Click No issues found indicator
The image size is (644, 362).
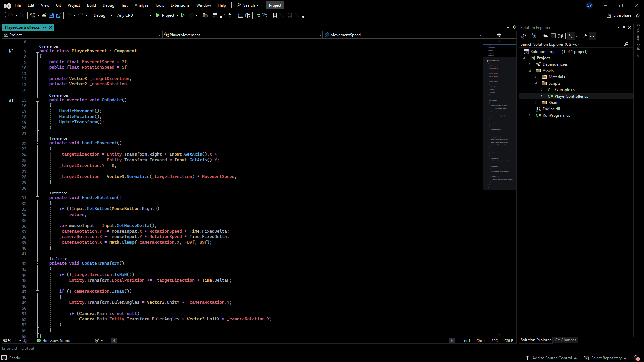(54, 341)
